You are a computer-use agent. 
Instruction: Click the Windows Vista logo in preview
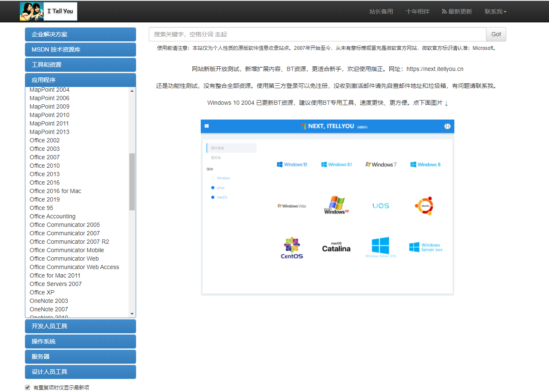[x=292, y=206]
